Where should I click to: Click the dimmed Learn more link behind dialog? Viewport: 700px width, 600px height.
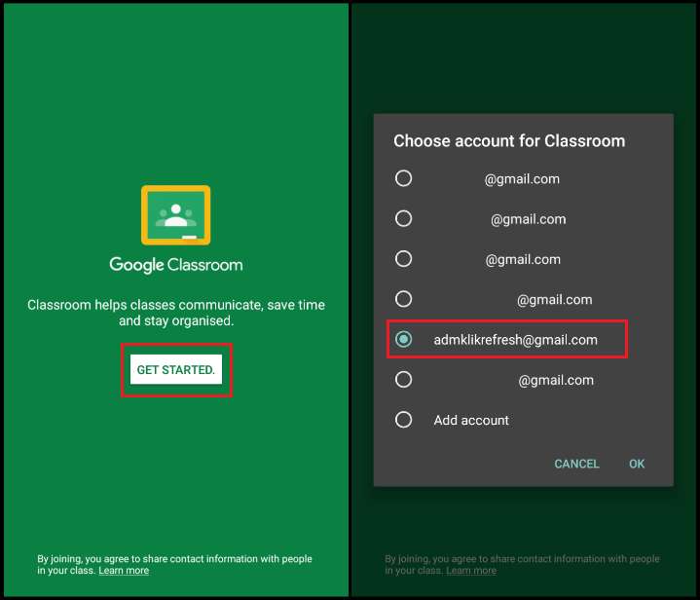click(471, 571)
